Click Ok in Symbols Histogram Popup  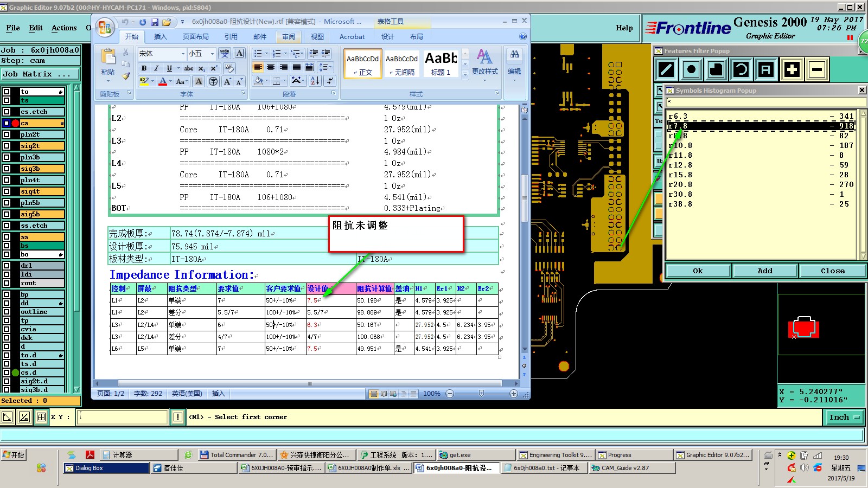698,271
